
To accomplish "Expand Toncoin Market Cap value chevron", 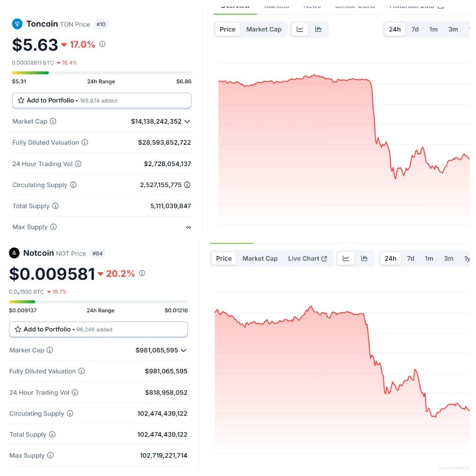I will point(187,121).
